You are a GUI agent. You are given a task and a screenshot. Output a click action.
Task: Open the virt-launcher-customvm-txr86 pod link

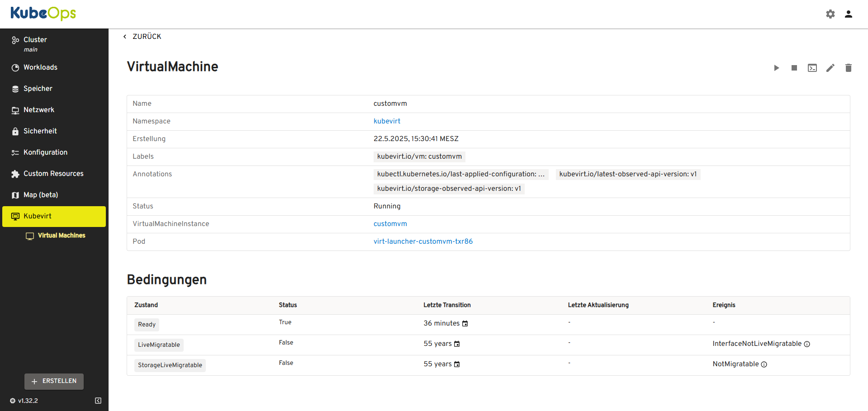click(x=423, y=241)
